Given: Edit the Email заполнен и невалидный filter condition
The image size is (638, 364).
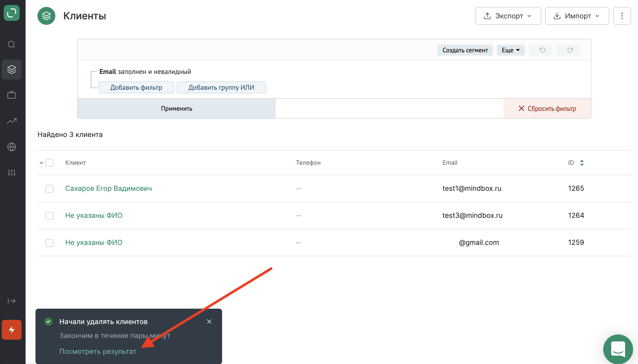Looking at the screenshot, I should [145, 72].
